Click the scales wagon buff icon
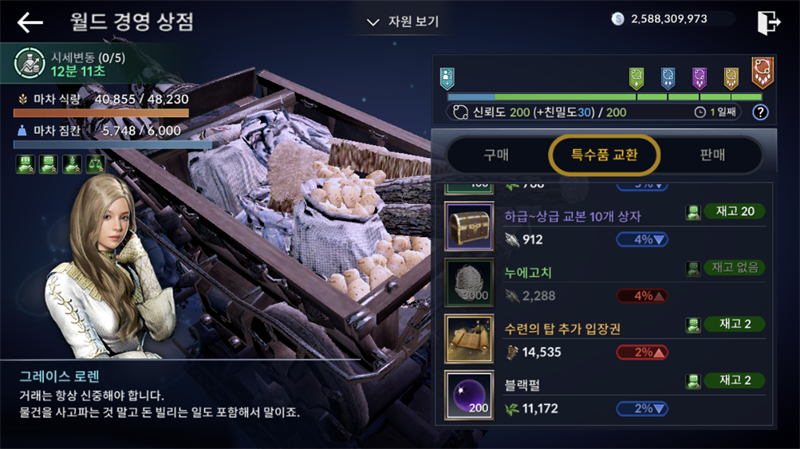This screenshot has height=449, width=800. point(95,164)
